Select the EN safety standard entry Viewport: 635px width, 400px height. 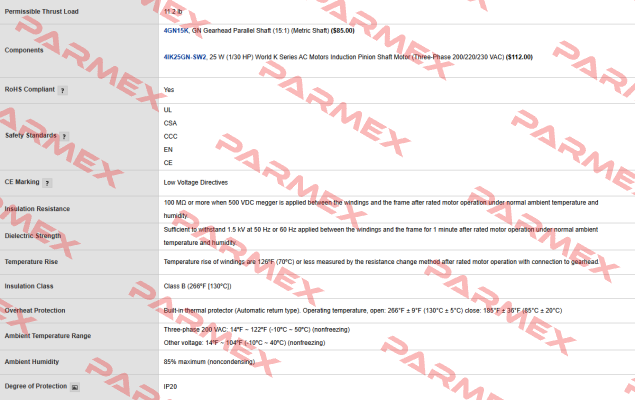click(168, 150)
